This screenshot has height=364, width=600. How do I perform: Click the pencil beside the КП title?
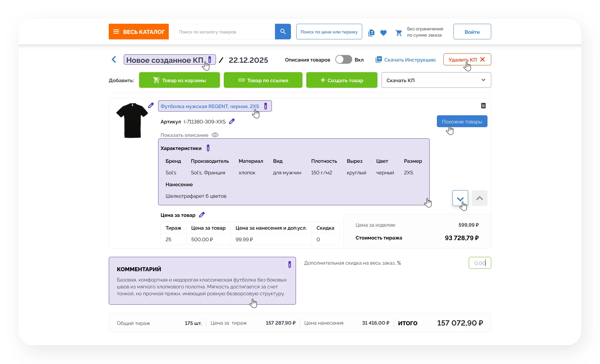tap(210, 59)
